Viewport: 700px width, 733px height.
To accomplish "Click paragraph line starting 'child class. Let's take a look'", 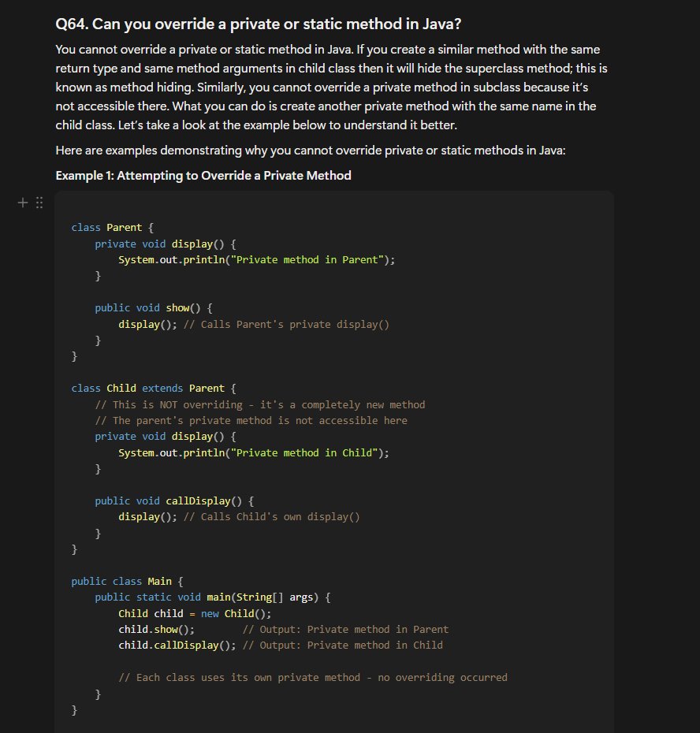I will [256, 125].
